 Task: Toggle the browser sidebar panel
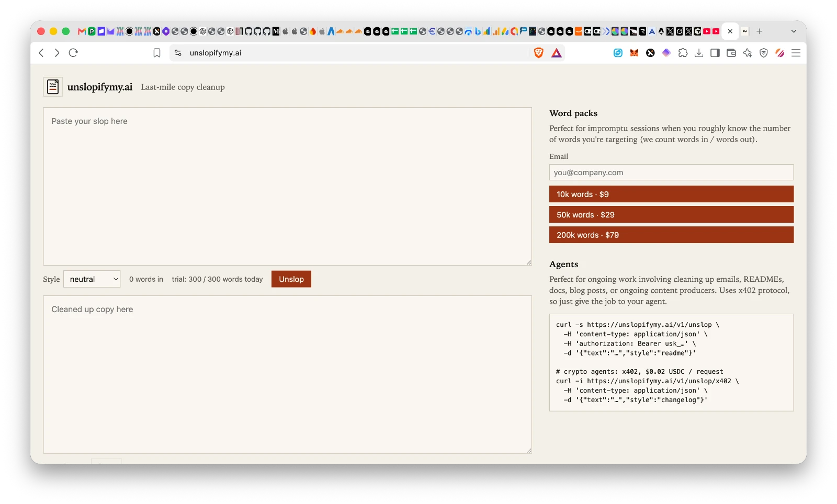tap(715, 53)
